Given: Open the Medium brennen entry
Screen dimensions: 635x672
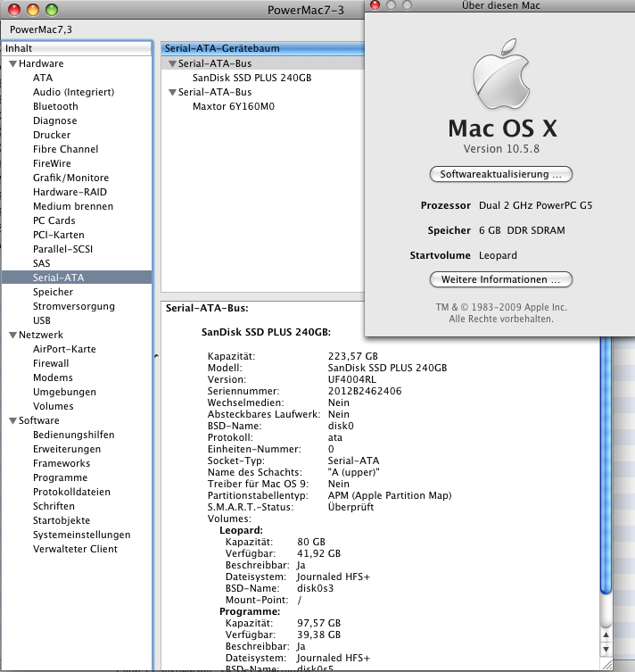Looking at the screenshot, I should point(73,206).
